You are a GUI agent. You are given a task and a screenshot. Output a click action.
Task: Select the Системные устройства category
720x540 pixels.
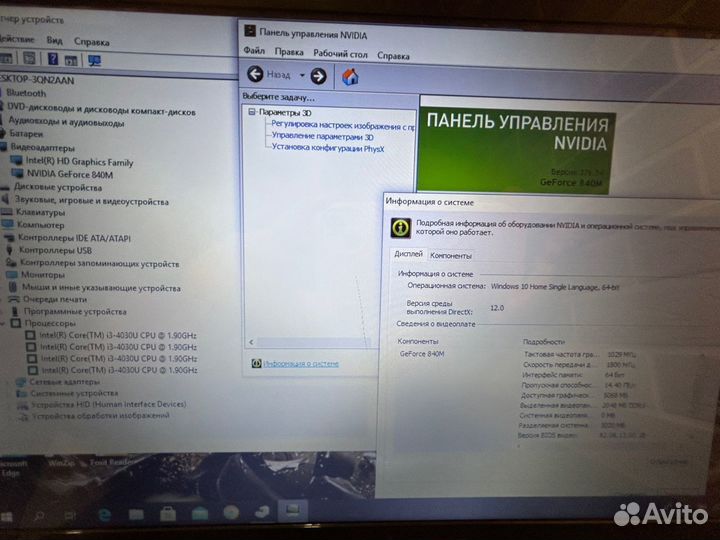pyautogui.click(x=74, y=393)
